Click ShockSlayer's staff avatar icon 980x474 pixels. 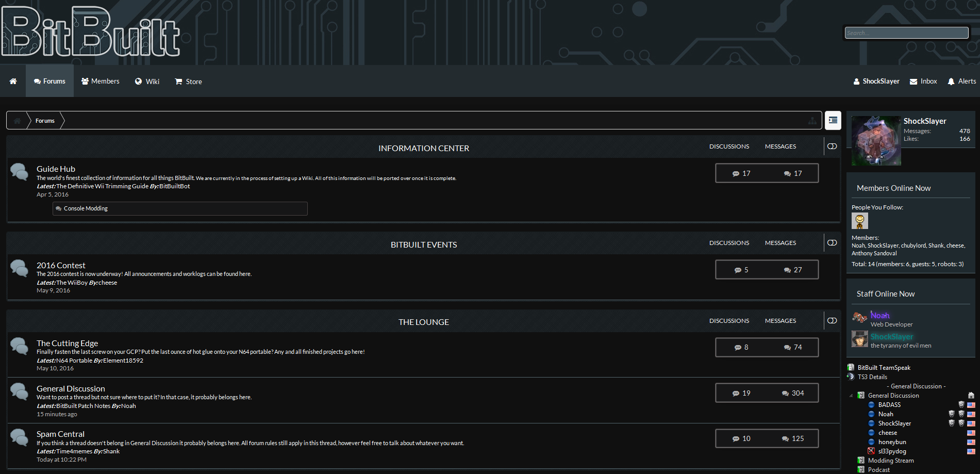click(x=860, y=339)
